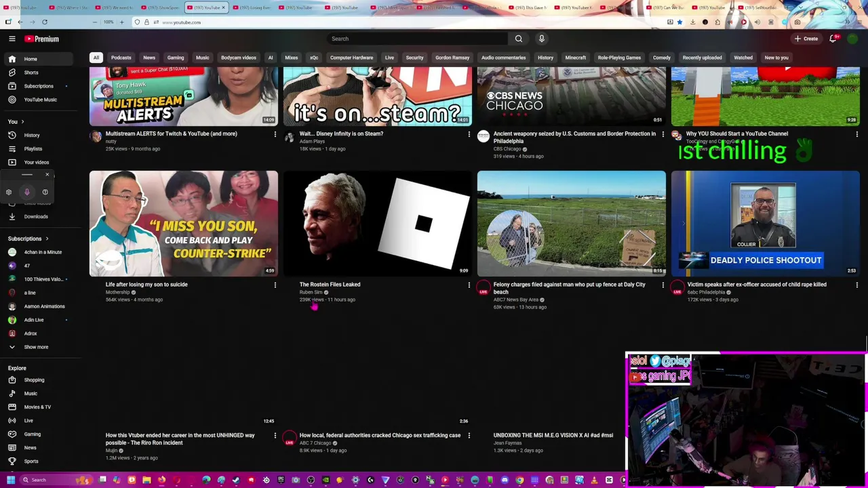Reload the page in the browser
The image size is (868, 488).
(x=45, y=22)
